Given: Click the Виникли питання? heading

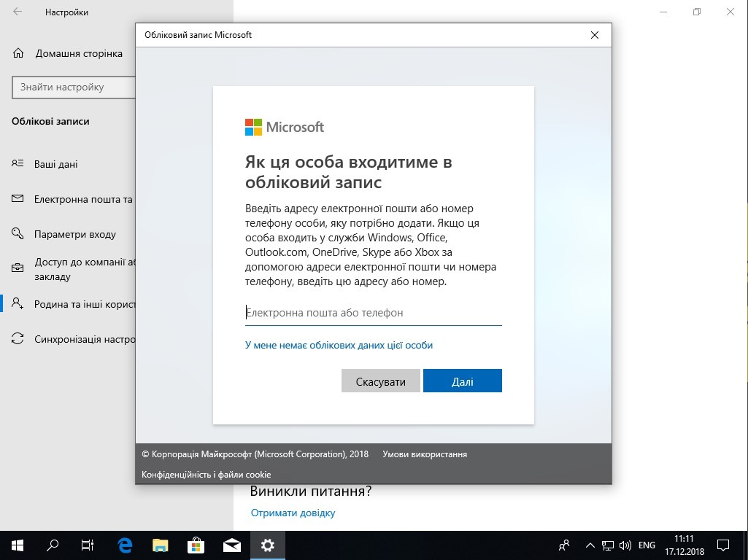Looking at the screenshot, I should coord(311,491).
